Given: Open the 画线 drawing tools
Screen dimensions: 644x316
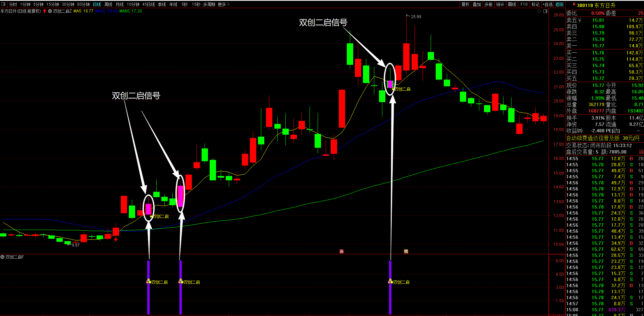Looking at the screenshot, I should (x=512, y=4).
